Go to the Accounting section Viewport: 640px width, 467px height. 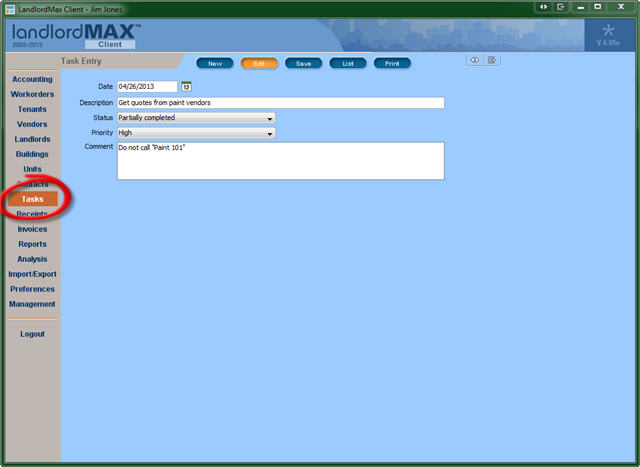pos(32,79)
